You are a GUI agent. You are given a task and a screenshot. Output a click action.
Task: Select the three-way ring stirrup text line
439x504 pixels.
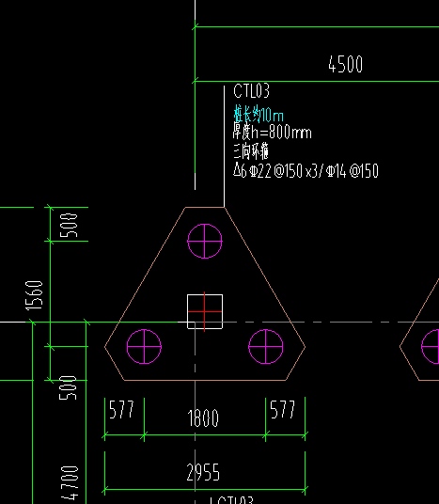click(x=251, y=151)
